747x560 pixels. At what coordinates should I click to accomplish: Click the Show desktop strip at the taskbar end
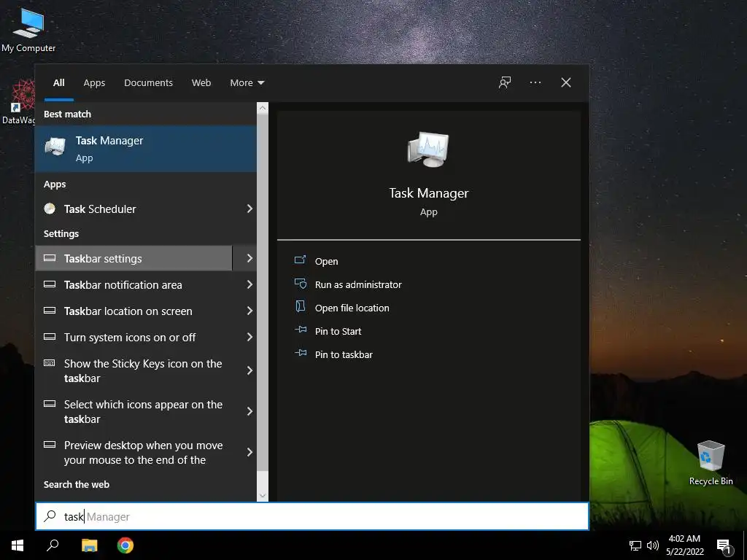pyautogui.click(x=745, y=545)
